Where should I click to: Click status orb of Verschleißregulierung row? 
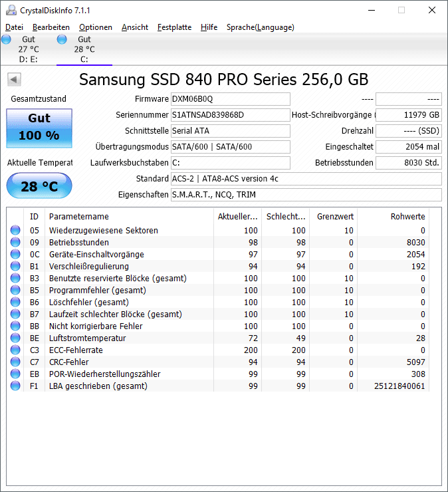[15, 266]
